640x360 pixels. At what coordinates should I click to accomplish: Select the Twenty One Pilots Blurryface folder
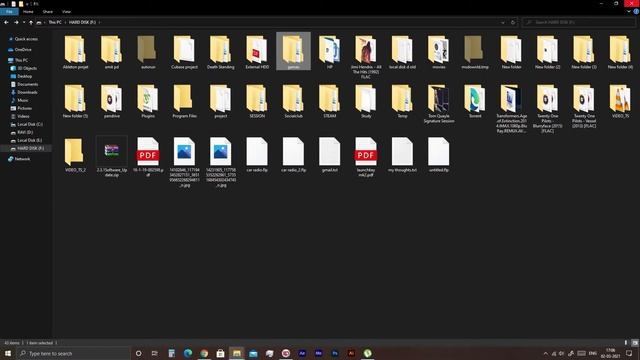pos(548,109)
